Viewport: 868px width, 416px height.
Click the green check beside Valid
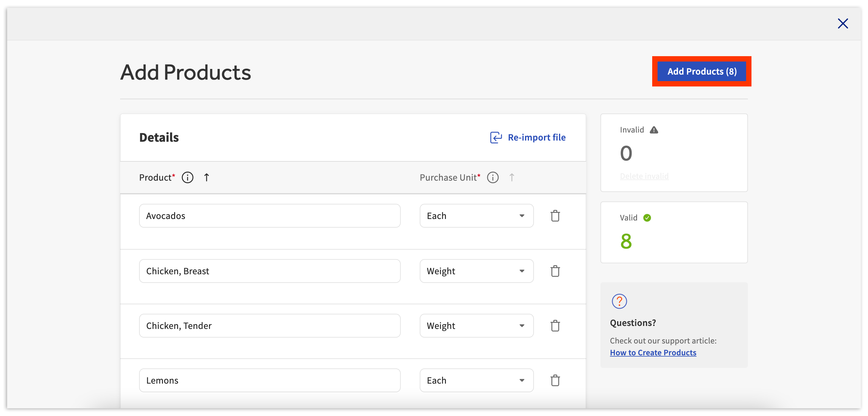tap(647, 217)
